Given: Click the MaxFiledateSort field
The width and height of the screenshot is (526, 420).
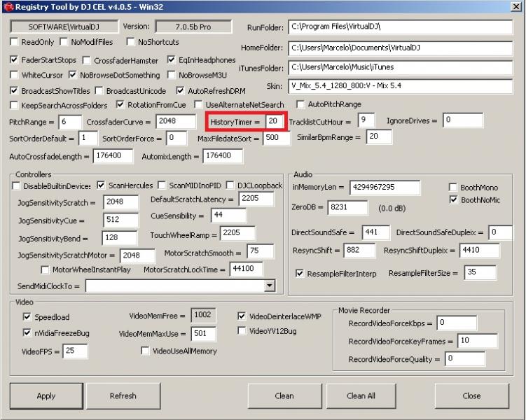Looking at the screenshot, I should point(277,138).
